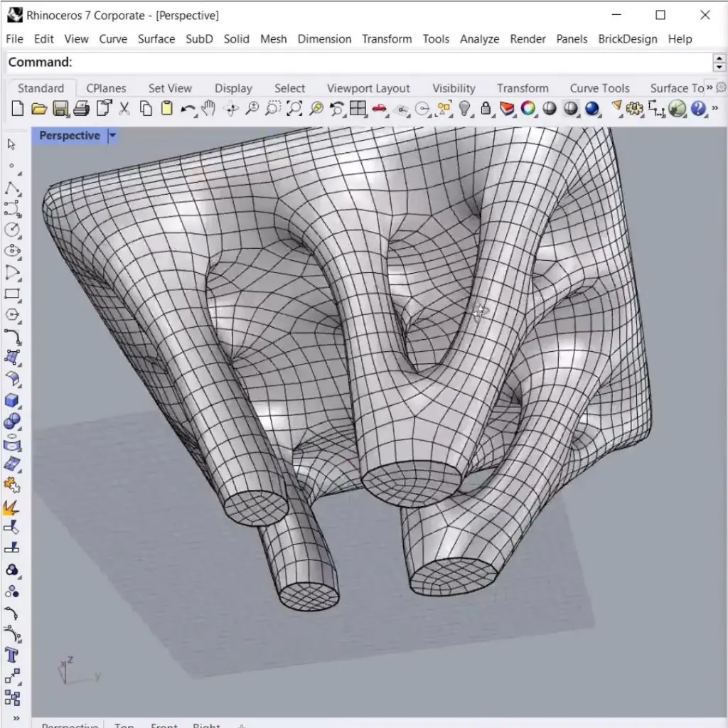Click the Pan hand icon

click(x=208, y=109)
